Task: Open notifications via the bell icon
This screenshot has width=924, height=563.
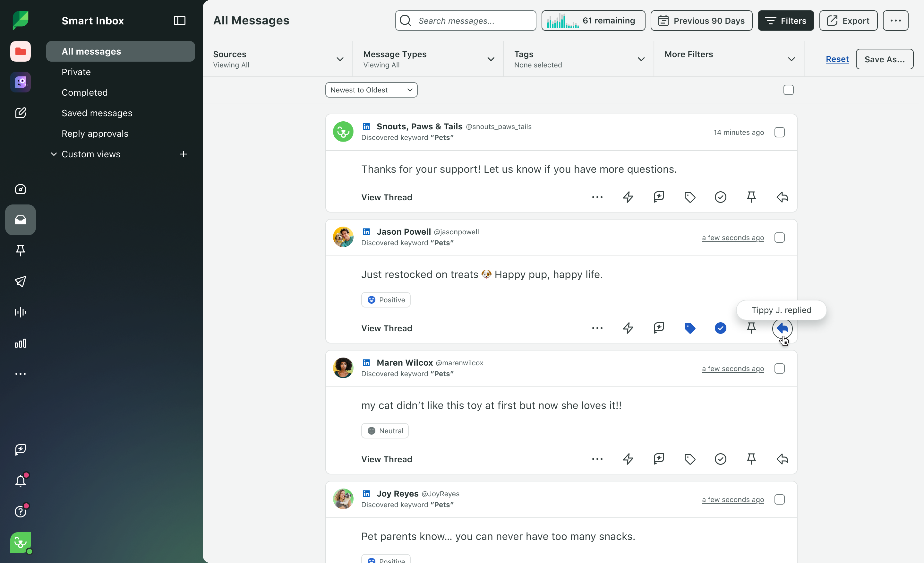Action: coord(21,480)
